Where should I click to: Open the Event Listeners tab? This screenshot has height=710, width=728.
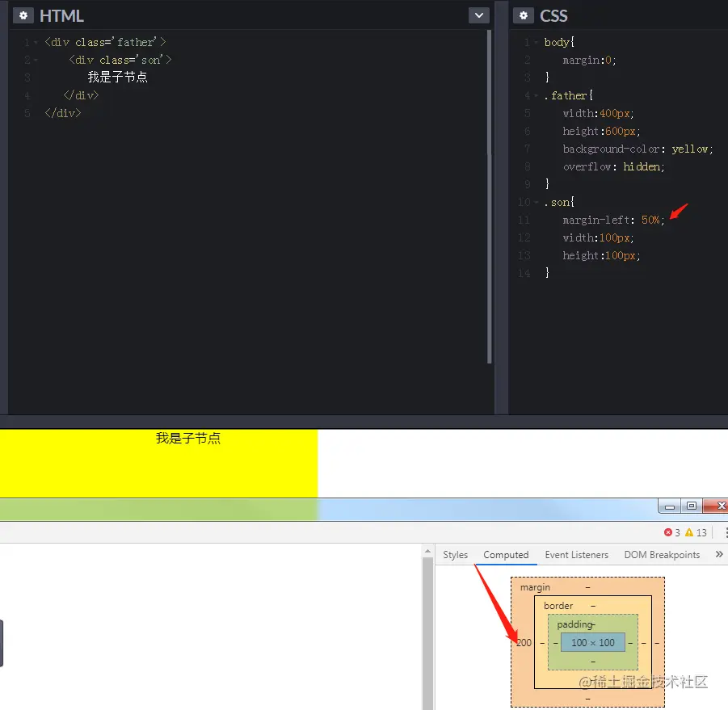coord(576,555)
